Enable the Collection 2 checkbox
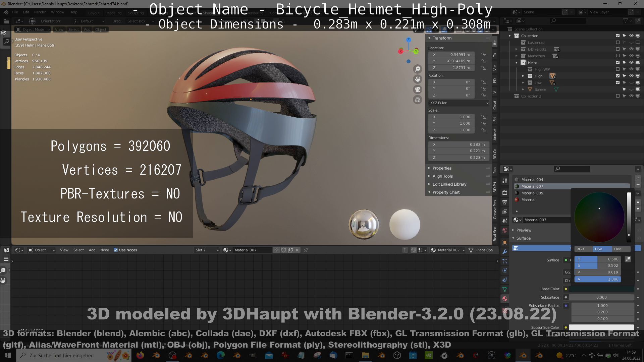The height and width of the screenshot is (362, 644). tap(618, 96)
